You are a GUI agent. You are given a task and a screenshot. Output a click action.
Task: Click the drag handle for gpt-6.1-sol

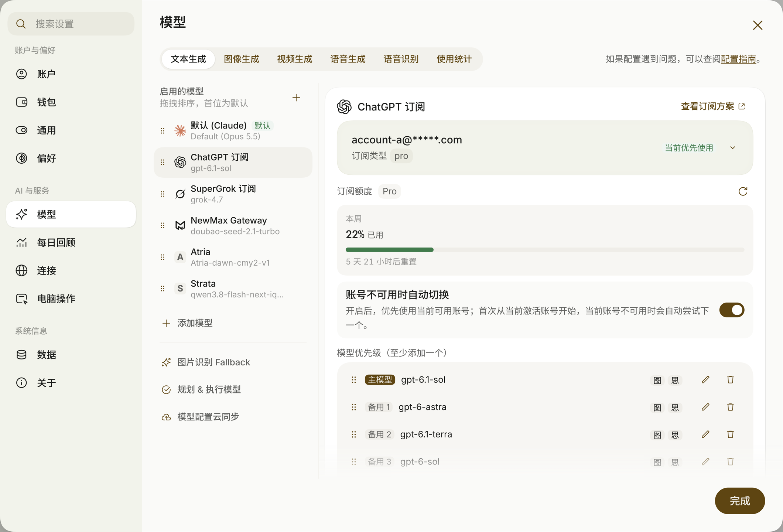[353, 380]
